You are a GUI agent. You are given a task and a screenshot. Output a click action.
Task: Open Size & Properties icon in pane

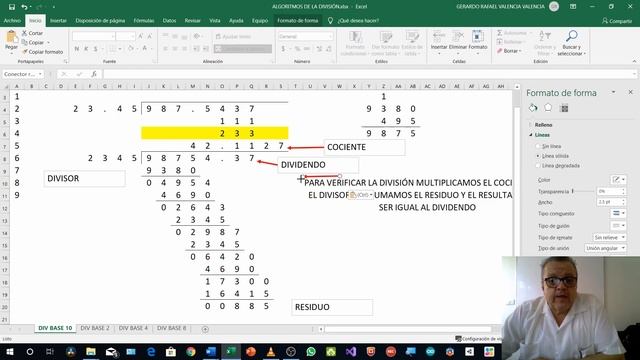tap(564, 108)
